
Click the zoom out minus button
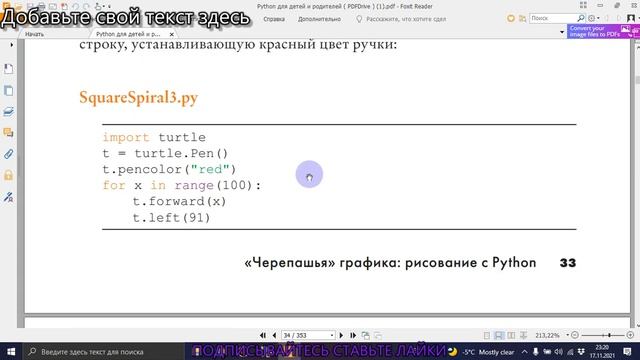click(575, 335)
